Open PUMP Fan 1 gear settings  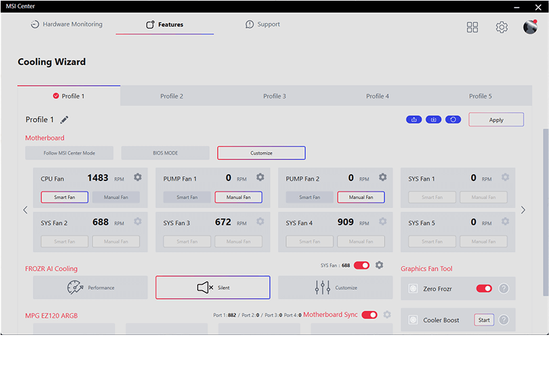261,178
